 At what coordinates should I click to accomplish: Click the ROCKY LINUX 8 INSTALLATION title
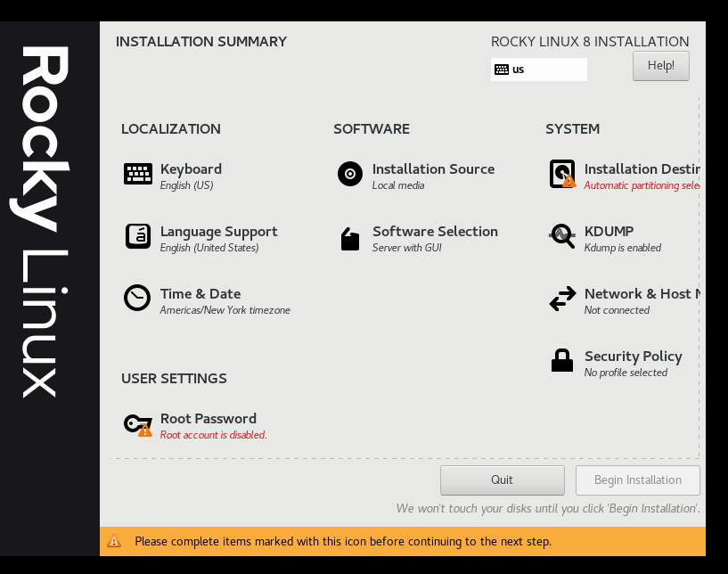[590, 42]
